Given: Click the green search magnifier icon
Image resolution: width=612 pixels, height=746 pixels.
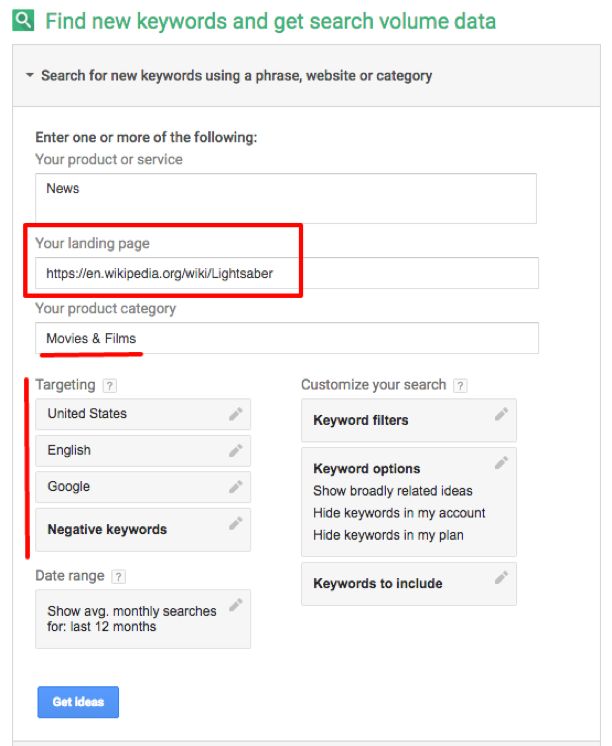Looking at the screenshot, I should coord(23,20).
